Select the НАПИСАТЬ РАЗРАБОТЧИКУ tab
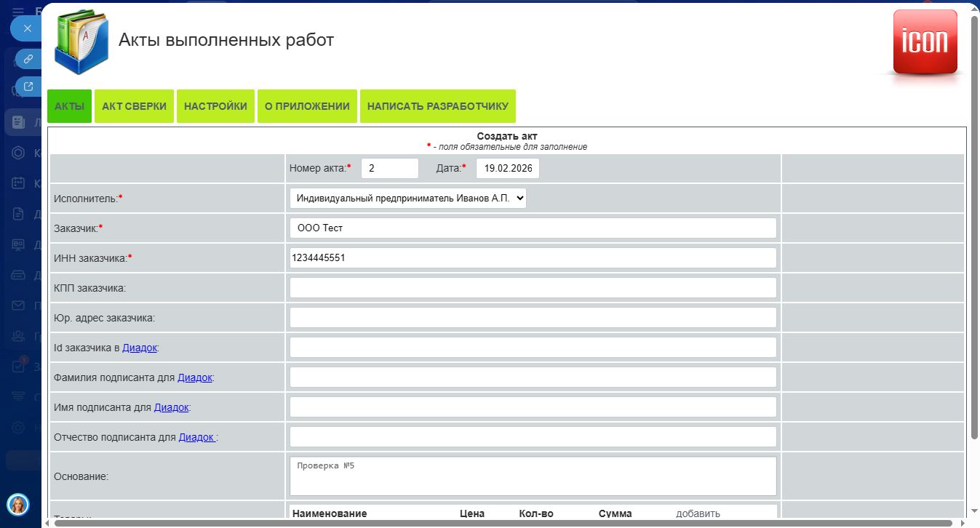Image resolution: width=980 pixels, height=528 pixels. (x=438, y=106)
